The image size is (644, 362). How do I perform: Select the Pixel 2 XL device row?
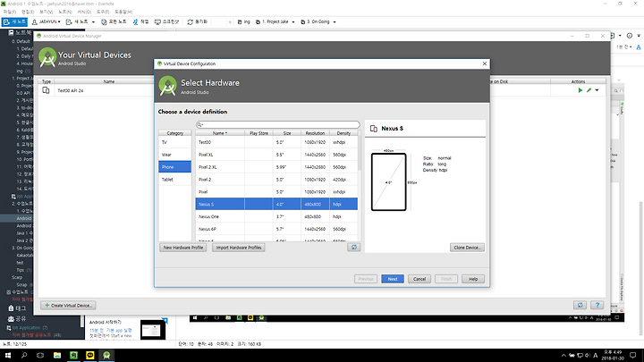276,167
